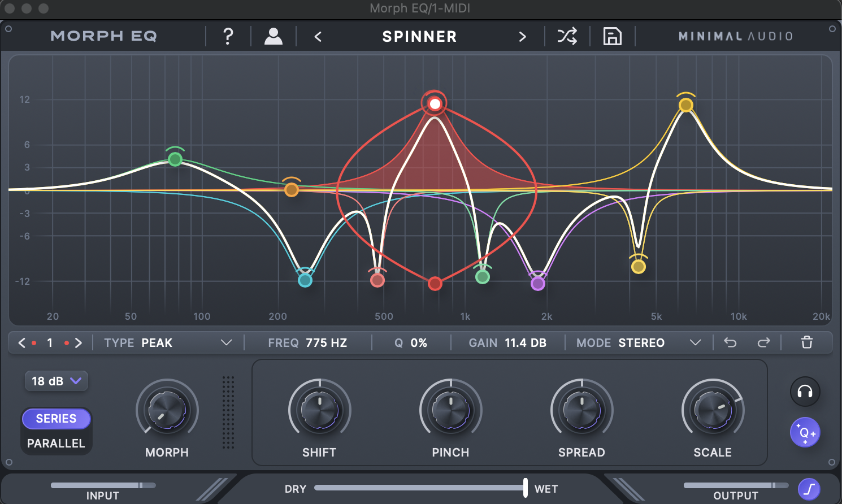Open the help question mark icon

coord(228,36)
